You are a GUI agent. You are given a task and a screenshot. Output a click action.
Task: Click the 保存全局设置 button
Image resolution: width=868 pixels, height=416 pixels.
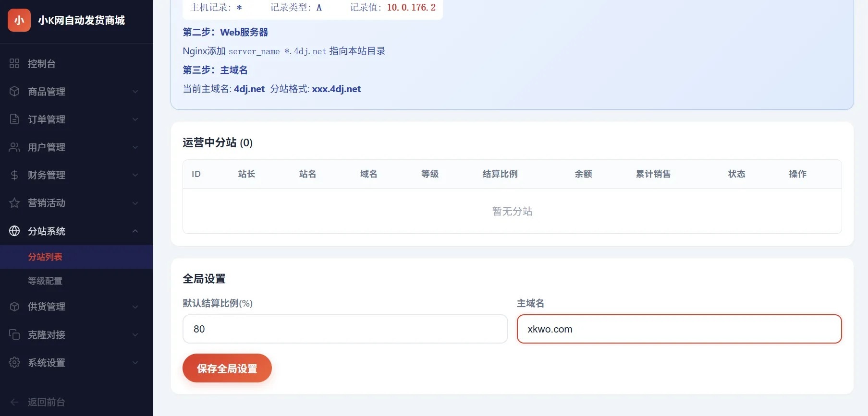(227, 368)
